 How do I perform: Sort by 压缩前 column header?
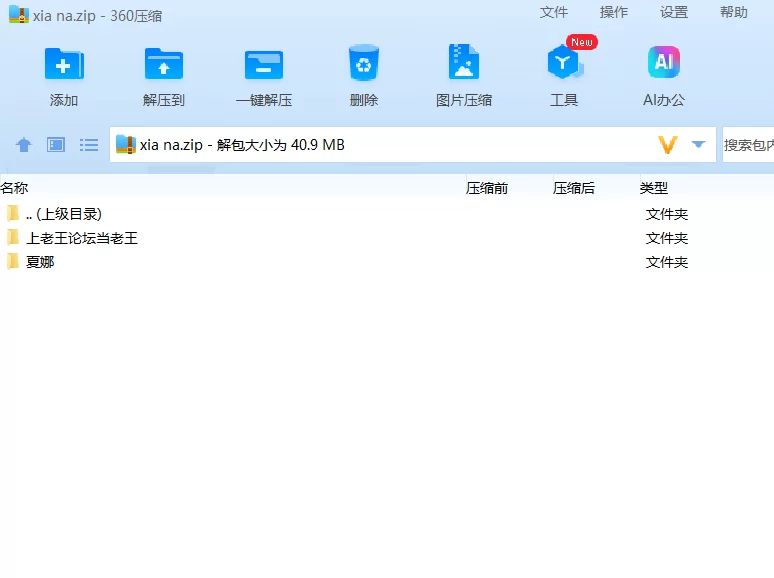pyautogui.click(x=487, y=188)
